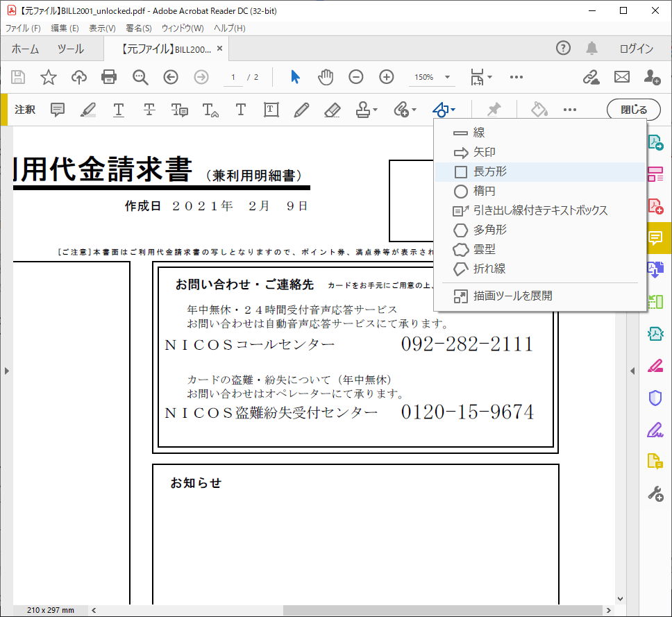The height and width of the screenshot is (617, 672).
Task: Select the eraser tool
Action: [332, 110]
